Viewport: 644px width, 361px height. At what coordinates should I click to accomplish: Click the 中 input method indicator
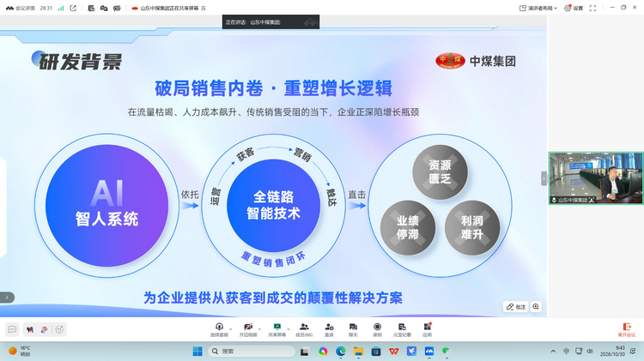[567, 352]
